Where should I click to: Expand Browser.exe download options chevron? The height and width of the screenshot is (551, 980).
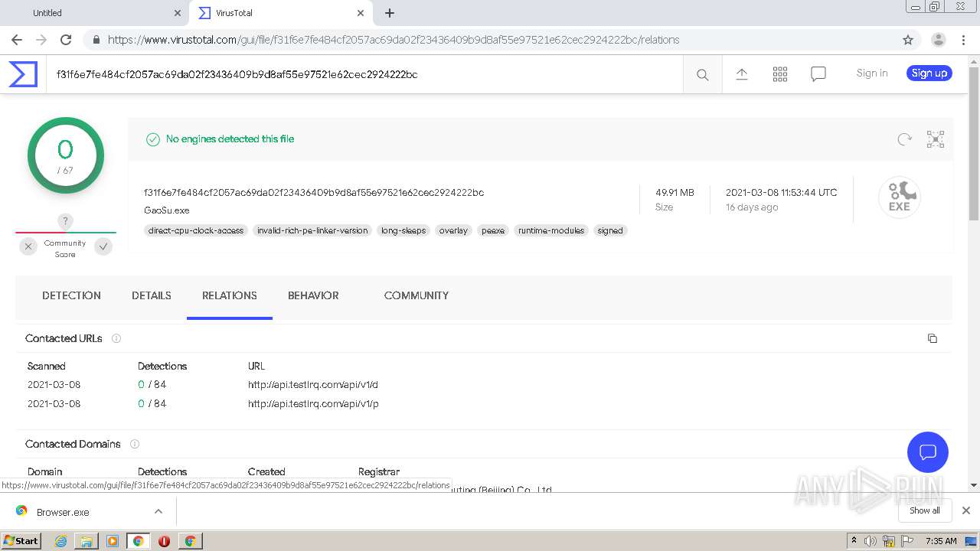(x=158, y=511)
